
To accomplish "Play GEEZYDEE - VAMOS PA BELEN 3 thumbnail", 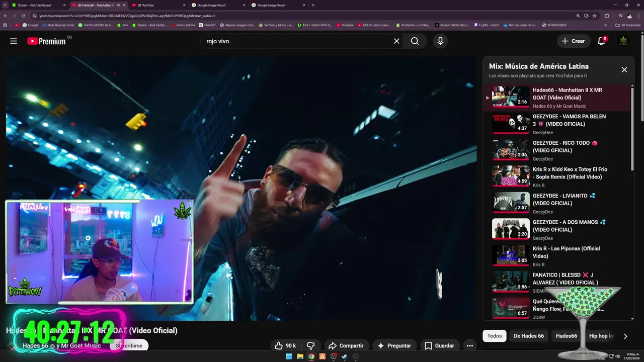I will (x=511, y=123).
